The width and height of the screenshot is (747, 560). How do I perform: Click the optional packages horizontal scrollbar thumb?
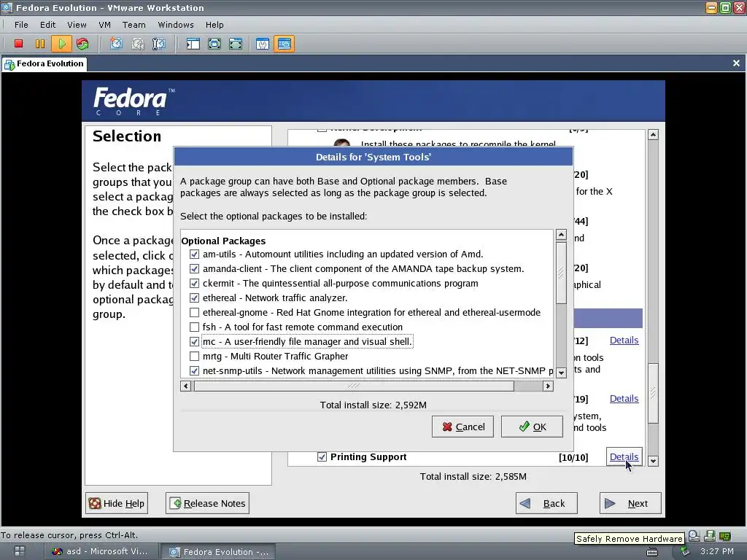[354, 386]
